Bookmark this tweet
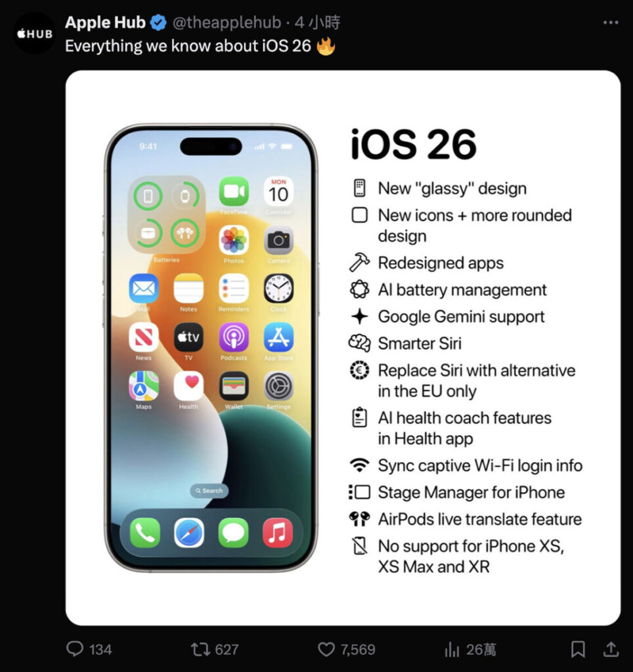 [578, 649]
